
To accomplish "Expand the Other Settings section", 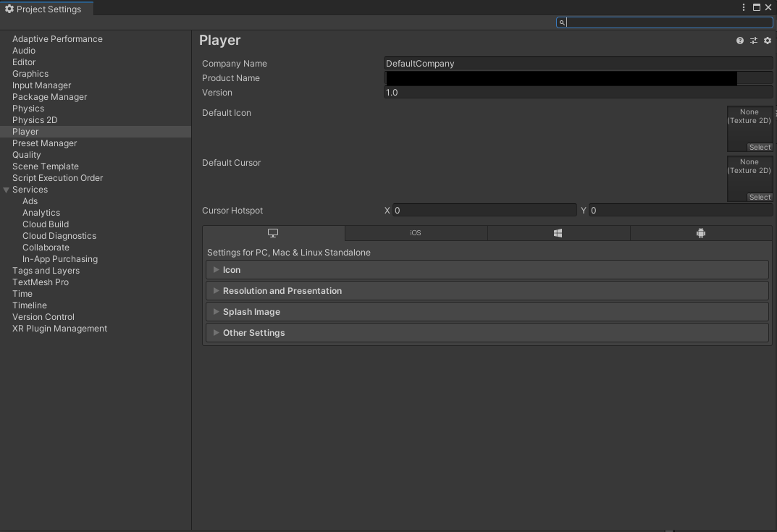I will (216, 332).
